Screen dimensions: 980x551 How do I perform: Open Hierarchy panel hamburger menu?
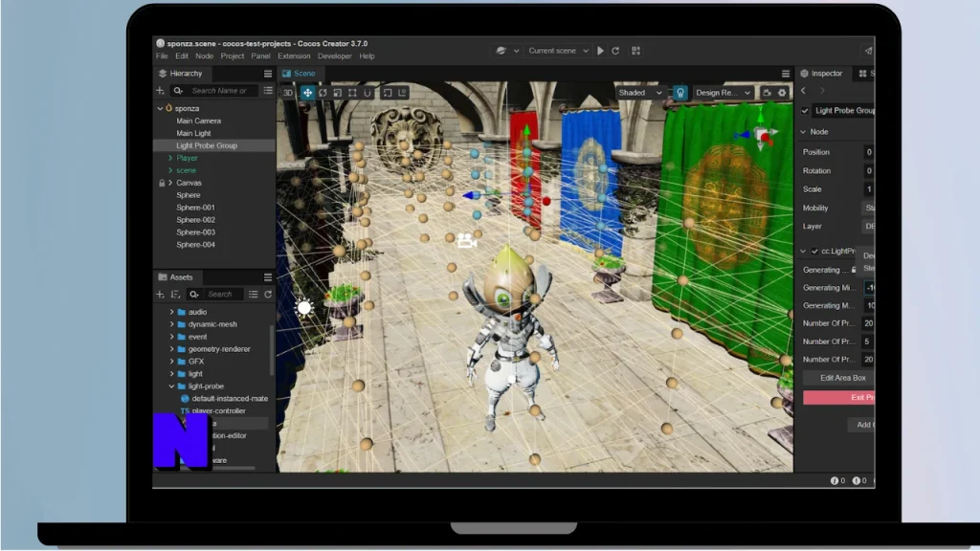pyautogui.click(x=268, y=74)
